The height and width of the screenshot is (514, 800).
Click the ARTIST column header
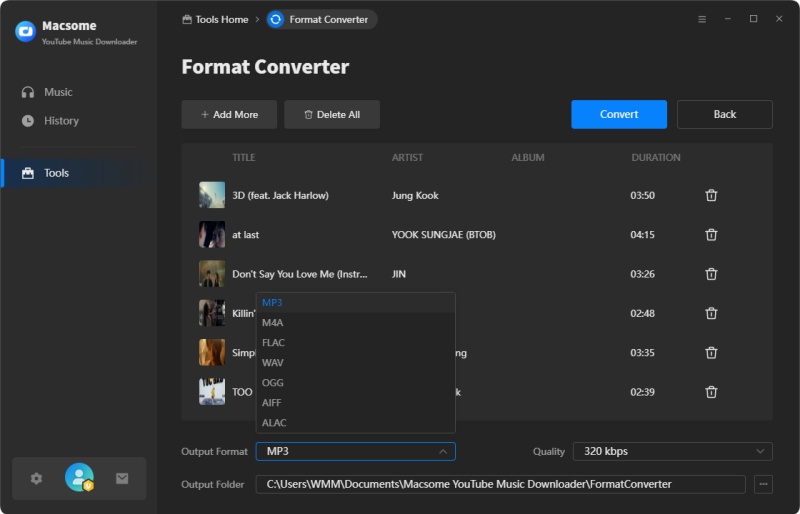click(407, 158)
